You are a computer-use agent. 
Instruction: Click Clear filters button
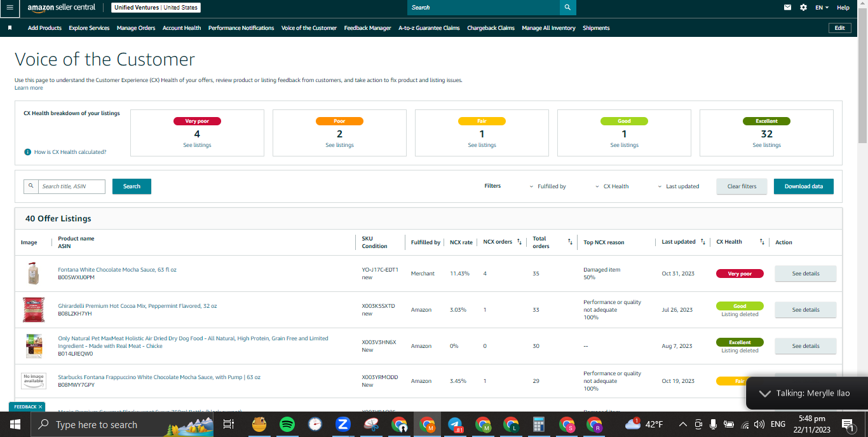point(742,186)
